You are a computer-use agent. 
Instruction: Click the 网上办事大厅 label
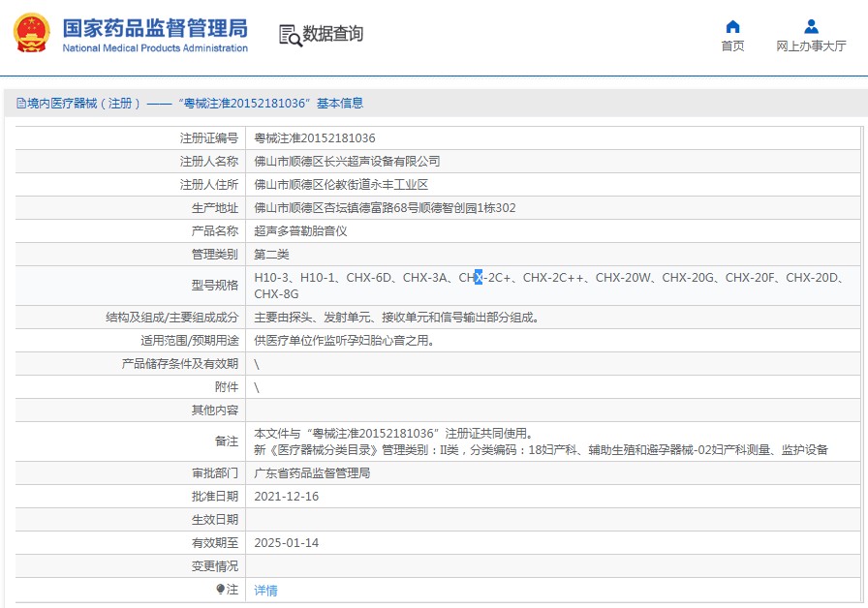tap(811, 46)
